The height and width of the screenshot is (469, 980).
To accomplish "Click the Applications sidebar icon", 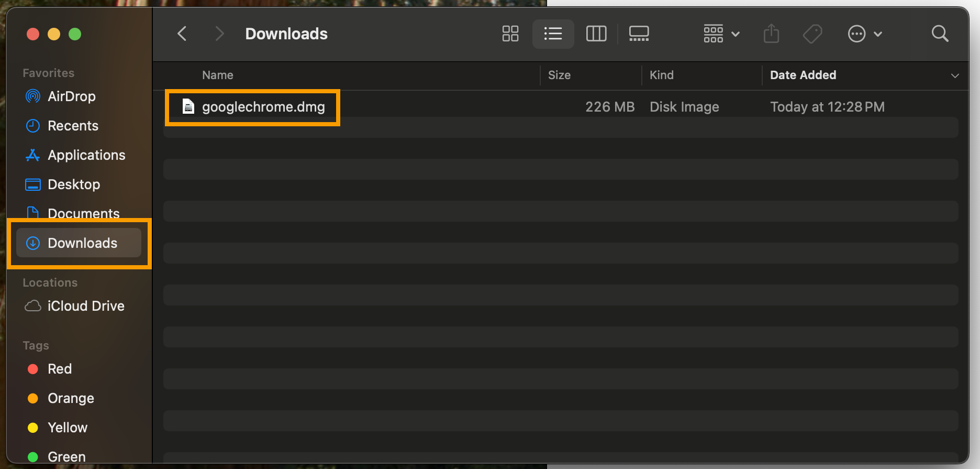I will (x=33, y=155).
